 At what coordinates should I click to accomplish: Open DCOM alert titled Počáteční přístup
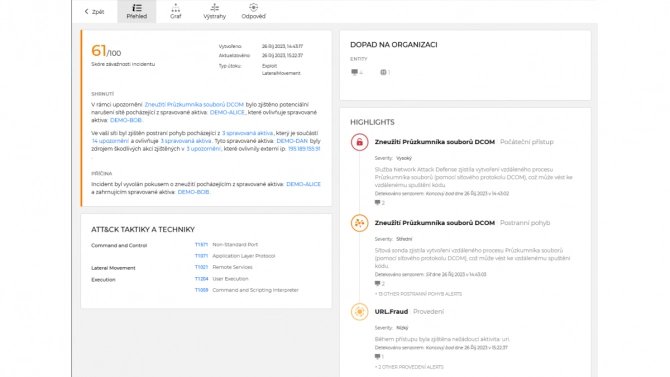pos(435,142)
